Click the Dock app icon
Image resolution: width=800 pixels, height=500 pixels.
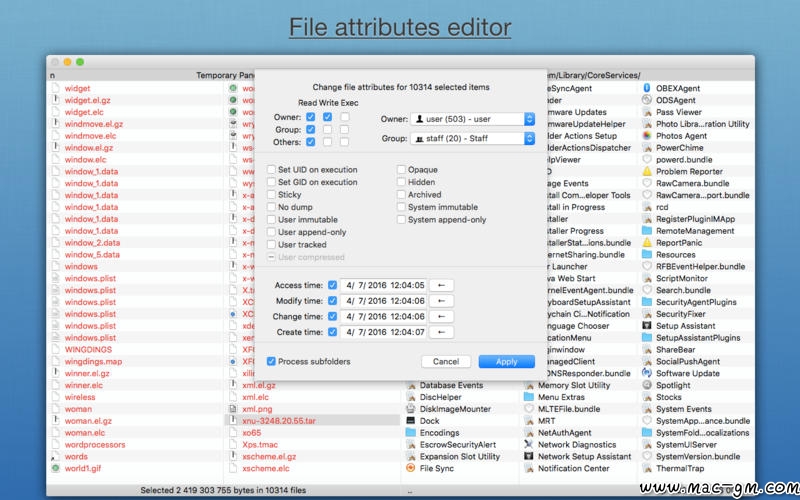(411, 420)
